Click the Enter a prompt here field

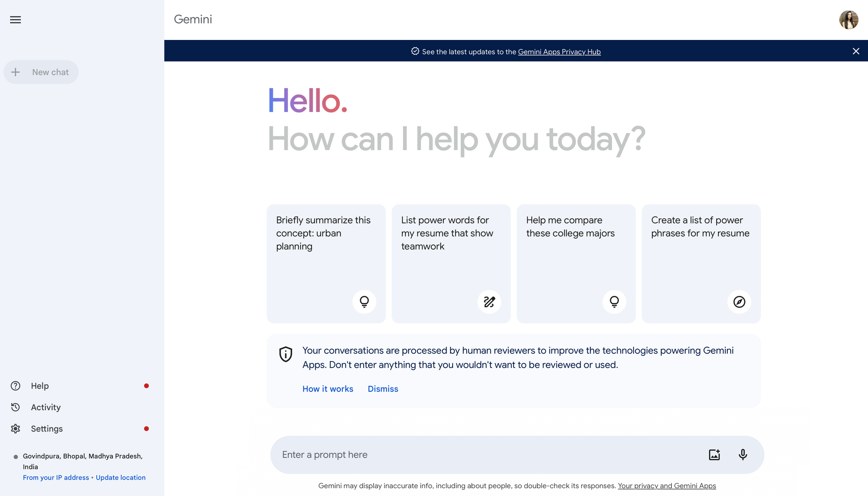(x=477, y=454)
